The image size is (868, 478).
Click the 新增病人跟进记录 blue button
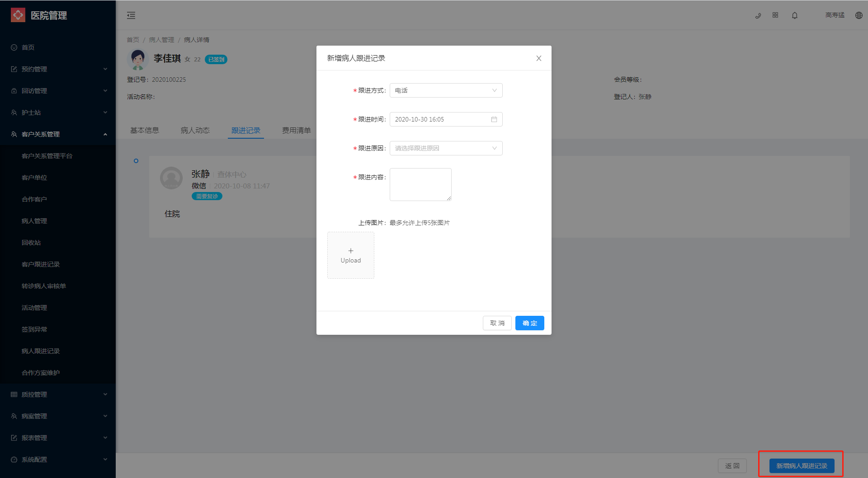coord(802,466)
